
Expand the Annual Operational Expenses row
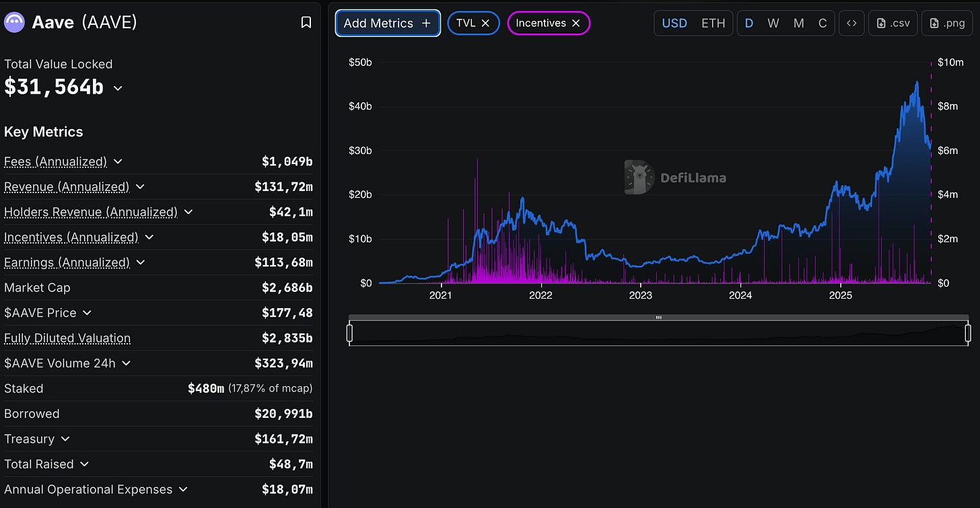[x=183, y=489]
